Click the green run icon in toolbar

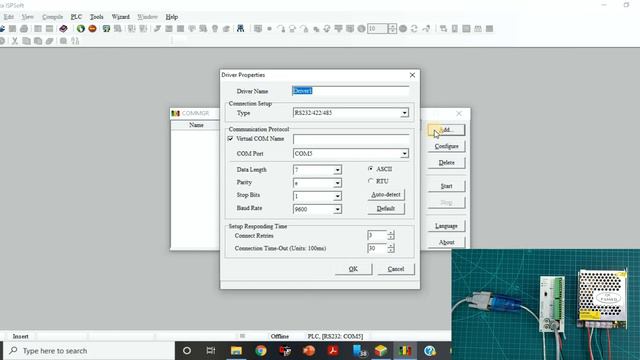point(81,29)
